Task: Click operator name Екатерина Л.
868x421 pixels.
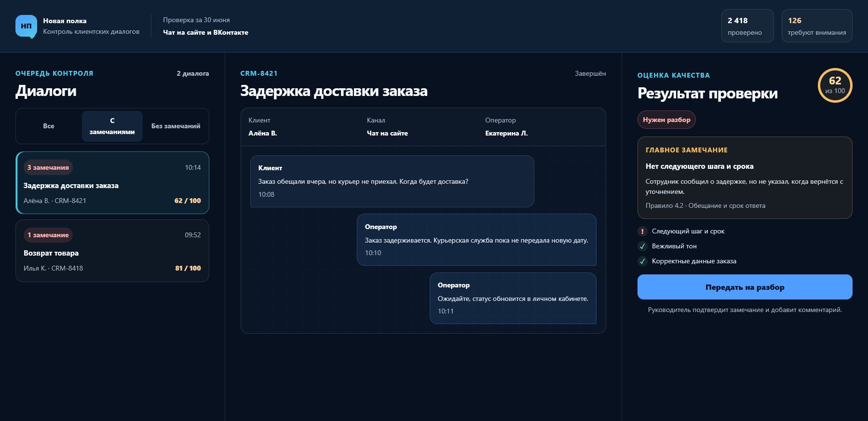Action: click(x=506, y=133)
